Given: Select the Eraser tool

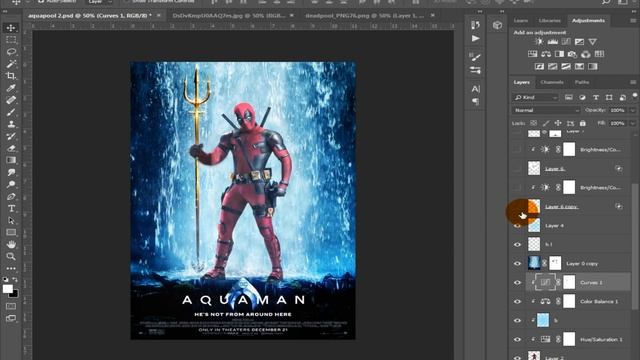Looking at the screenshot, I should point(11,148).
